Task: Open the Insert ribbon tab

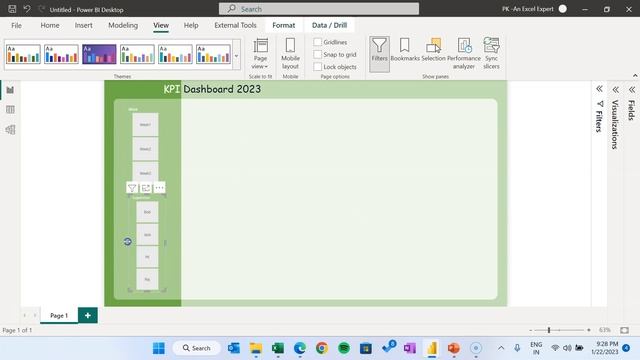Action: [x=83, y=25]
